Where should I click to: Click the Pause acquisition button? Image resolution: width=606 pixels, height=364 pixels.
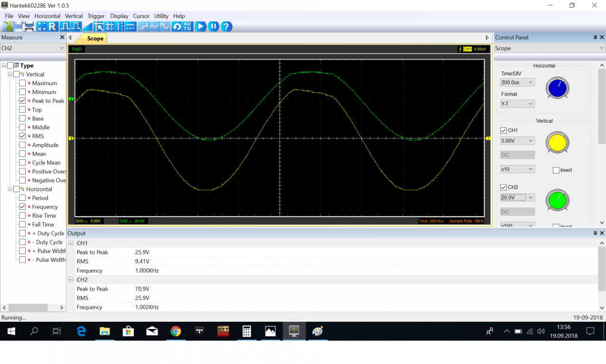214,27
